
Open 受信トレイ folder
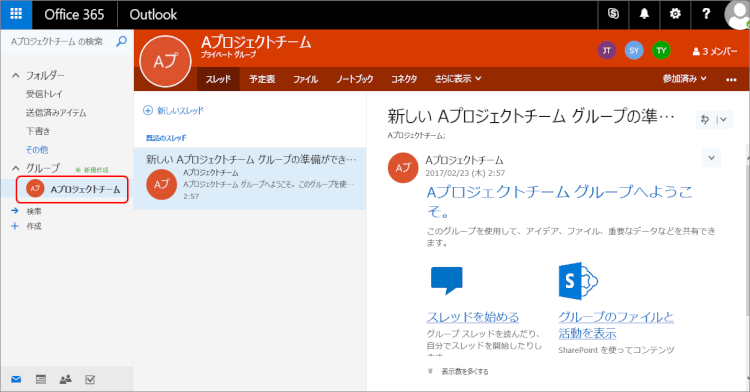tap(44, 94)
